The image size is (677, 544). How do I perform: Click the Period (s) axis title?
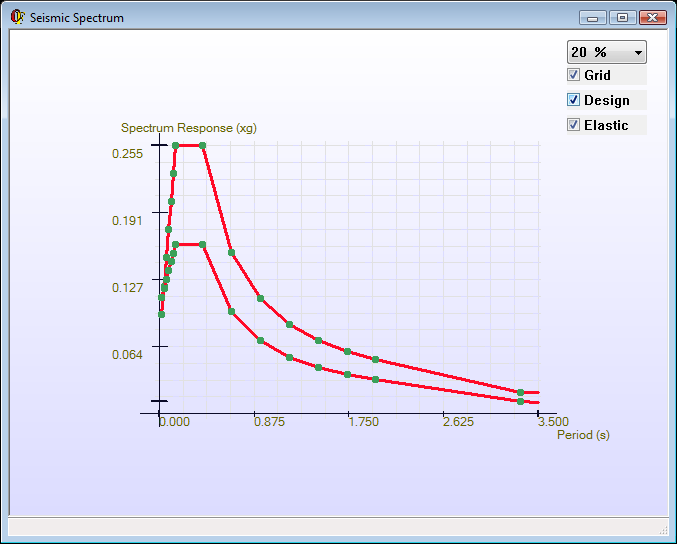point(583,435)
